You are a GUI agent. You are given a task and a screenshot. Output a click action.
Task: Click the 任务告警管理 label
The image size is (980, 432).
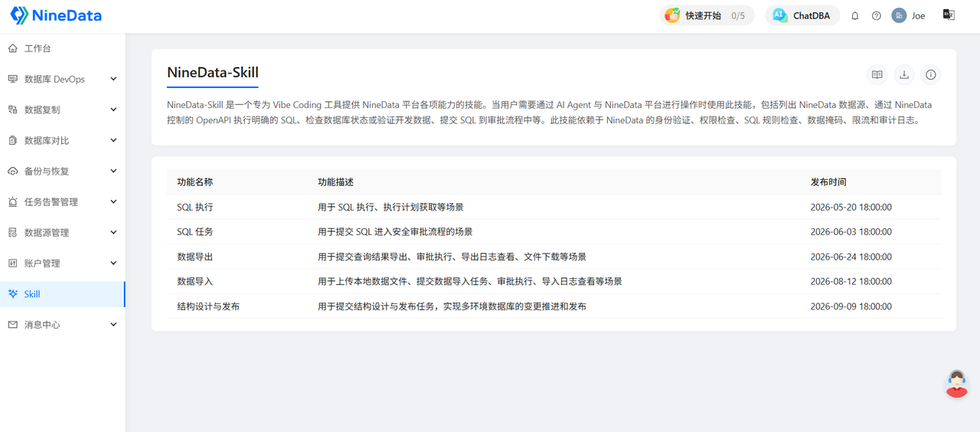pyautogui.click(x=51, y=201)
